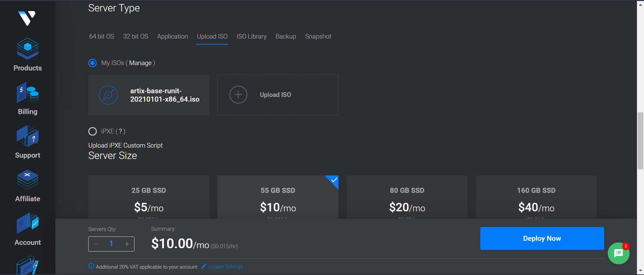644x275 pixels.
Task: Choose the 80 GB SSD $20/mo plan
Action: 407,197
